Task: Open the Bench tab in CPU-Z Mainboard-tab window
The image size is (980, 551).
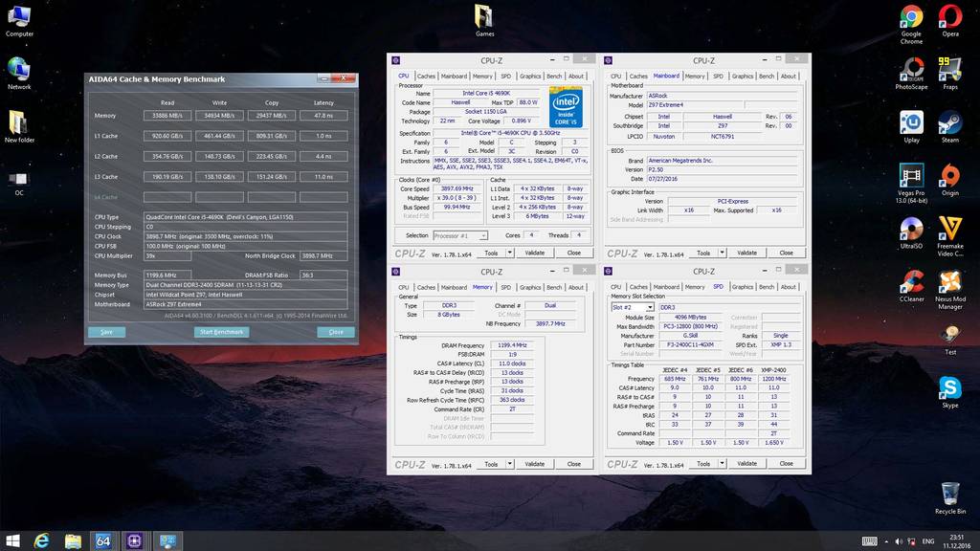Action: click(x=767, y=77)
